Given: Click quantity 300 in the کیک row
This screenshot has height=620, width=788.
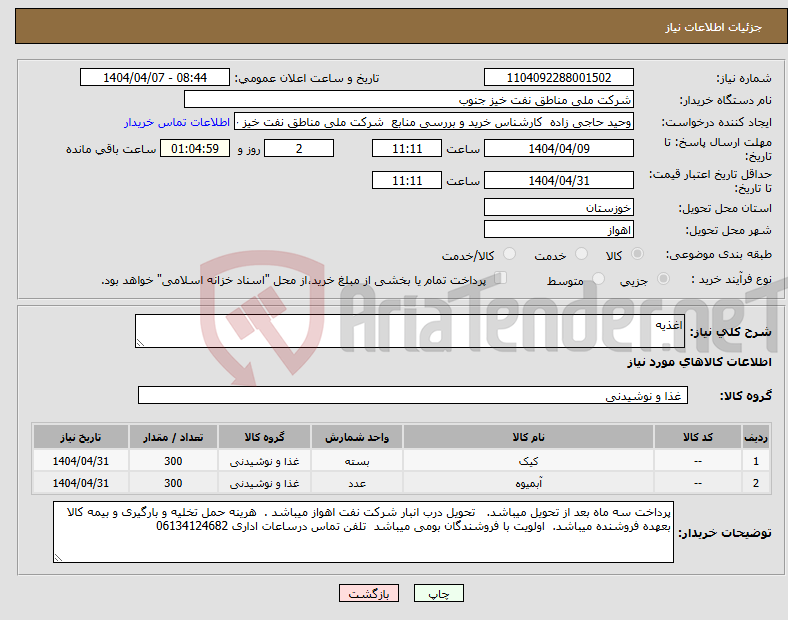Looking at the screenshot, I should (x=173, y=461).
